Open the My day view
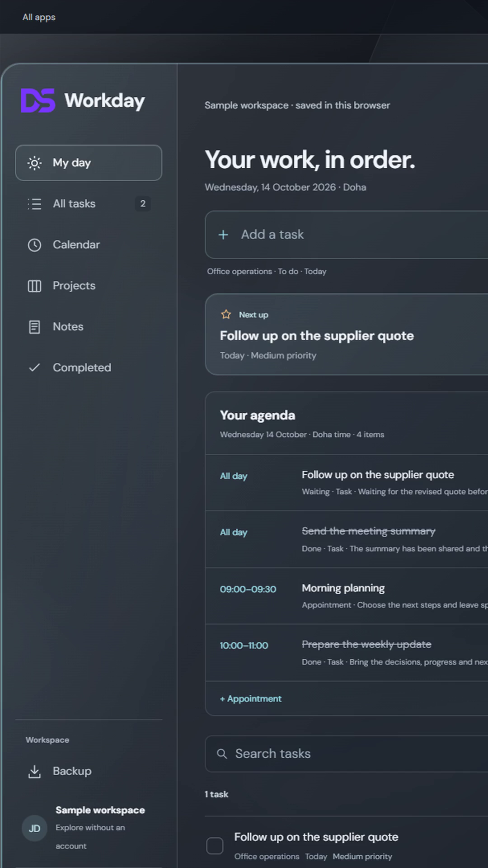The image size is (488, 868). click(x=89, y=163)
